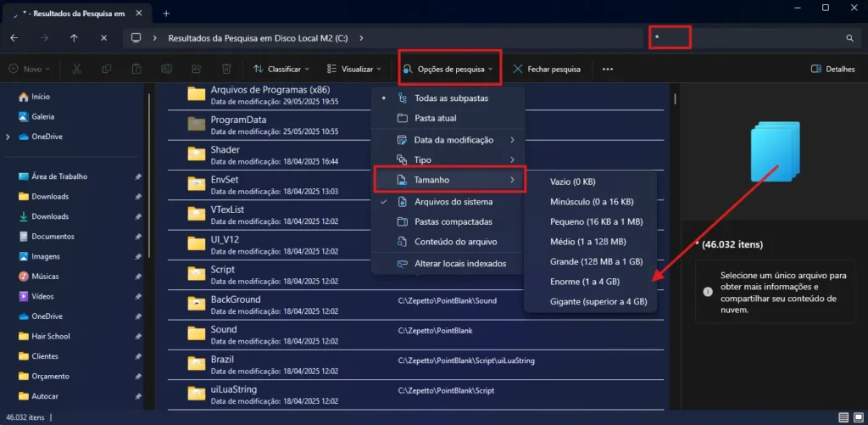Select Pasta atual option
This screenshot has height=425, width=868.
pyautogui.click(x=448, y=119)
